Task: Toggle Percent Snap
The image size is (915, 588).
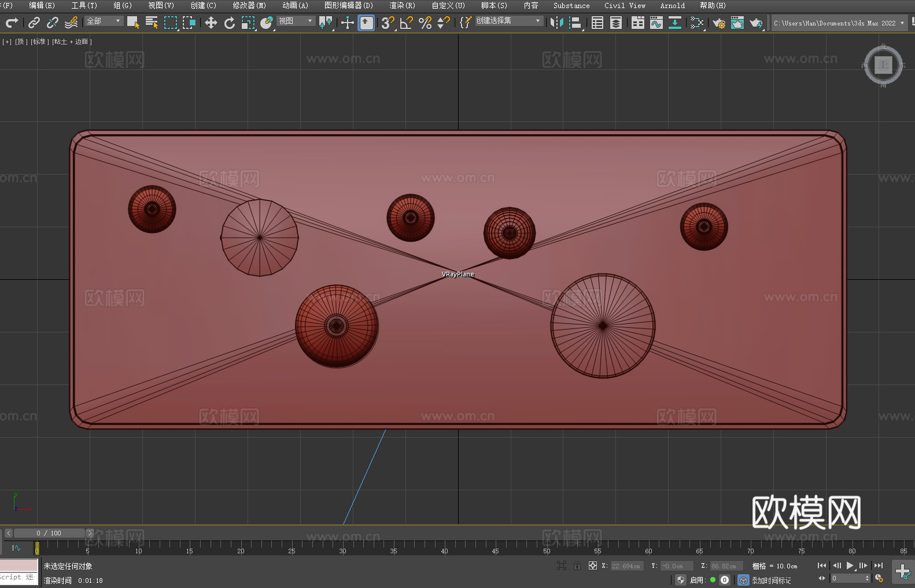Action: (425, 23)
